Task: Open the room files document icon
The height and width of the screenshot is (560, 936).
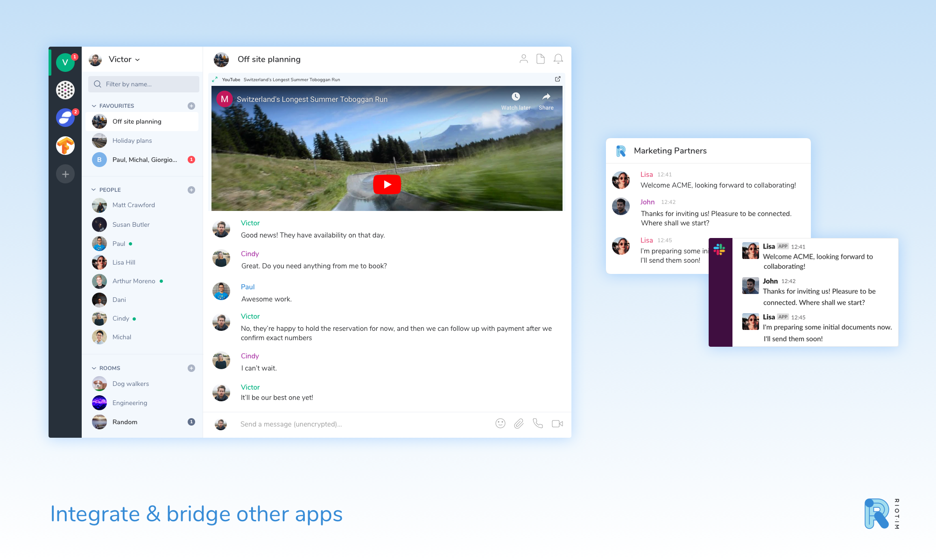Action: (541, 59)
